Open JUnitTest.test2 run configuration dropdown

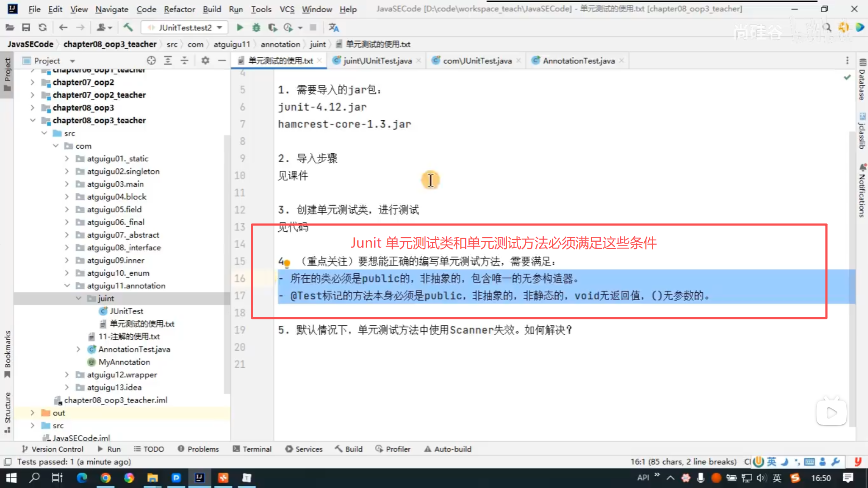(185, 28)
